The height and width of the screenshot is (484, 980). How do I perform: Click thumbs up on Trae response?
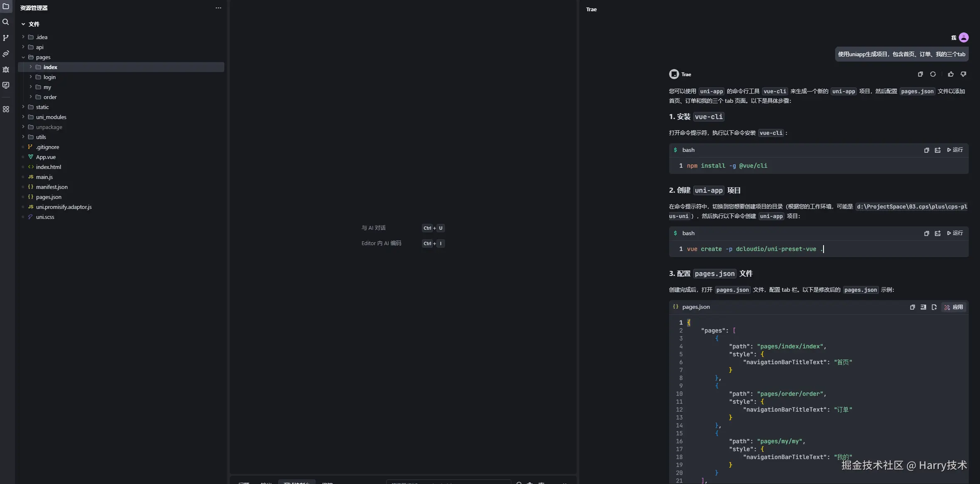click(951, 74)
